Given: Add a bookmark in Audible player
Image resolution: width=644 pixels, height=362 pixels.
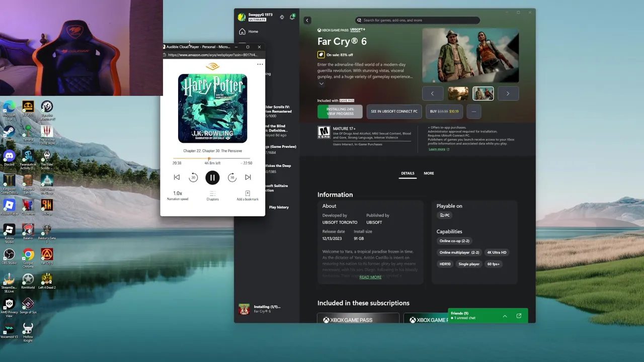Looking at the screenshot, I should pyautogui.click(x=248, y=196).
